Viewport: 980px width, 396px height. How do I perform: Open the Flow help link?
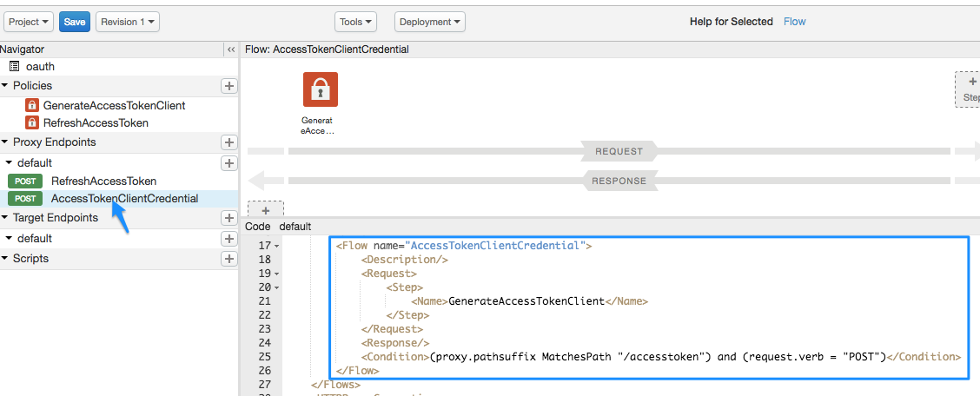click(x=794, y=22)
